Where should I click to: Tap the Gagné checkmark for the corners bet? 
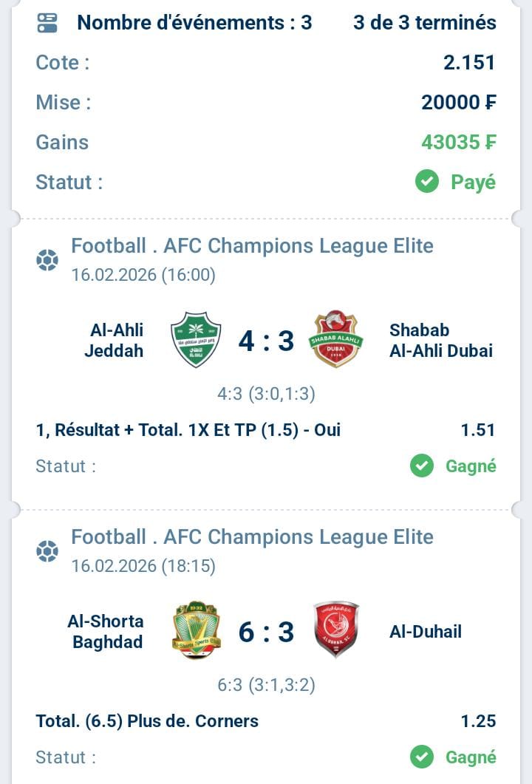click(422, 757)
